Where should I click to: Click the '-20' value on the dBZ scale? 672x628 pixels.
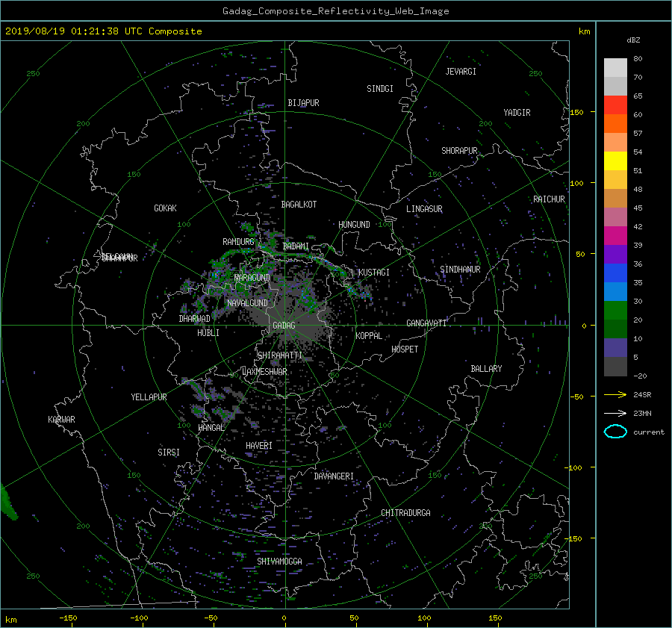[640, 376]
